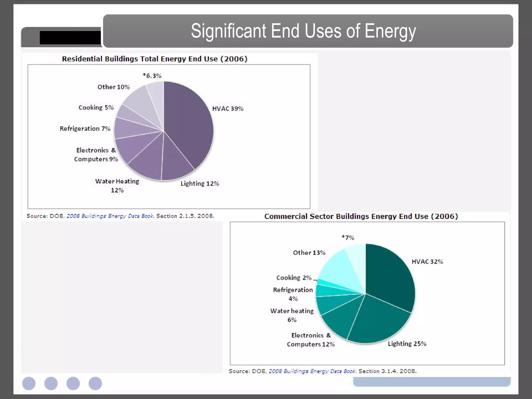The image size is (532, 399).
Task: Click the residential Lighting 12% label
Action: tap(200, 184)
